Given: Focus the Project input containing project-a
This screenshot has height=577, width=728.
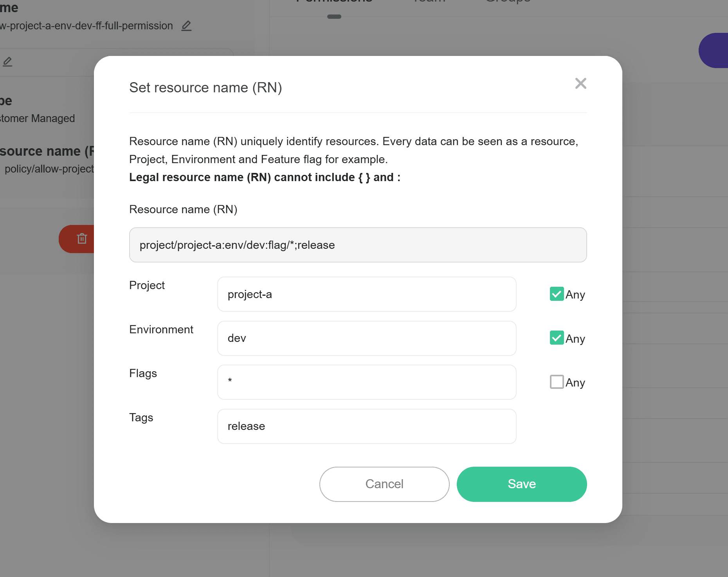Looking at the screenshot, I should 367,294.
